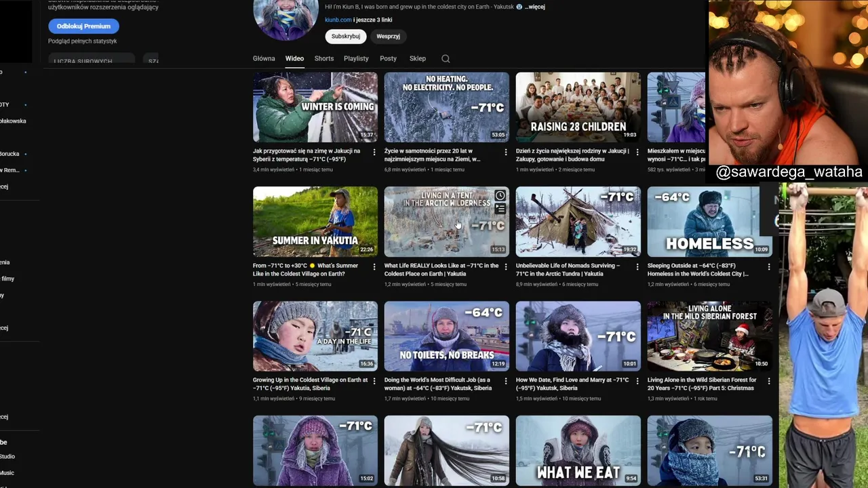Open the 'NO TOILETS, NO BREAKS' thumbnail
This screenshot has height=488, width=868.
[447, 336]
